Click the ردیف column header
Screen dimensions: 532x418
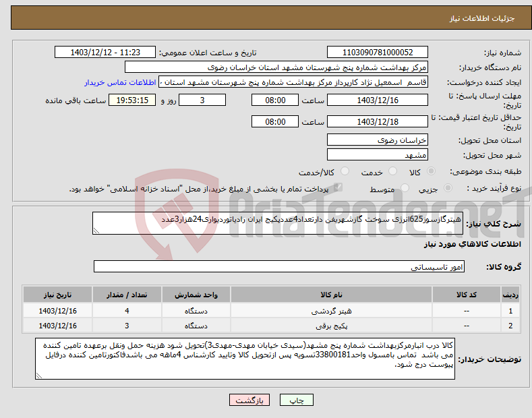click(510, 295)
